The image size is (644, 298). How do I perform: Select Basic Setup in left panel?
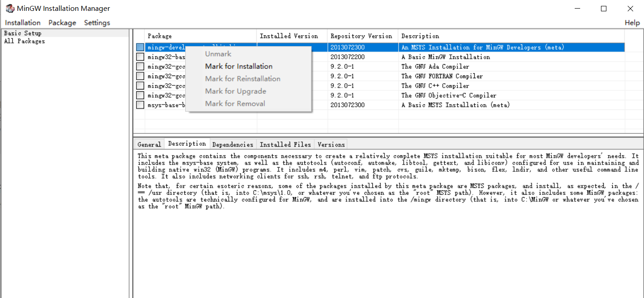point(23,33)
